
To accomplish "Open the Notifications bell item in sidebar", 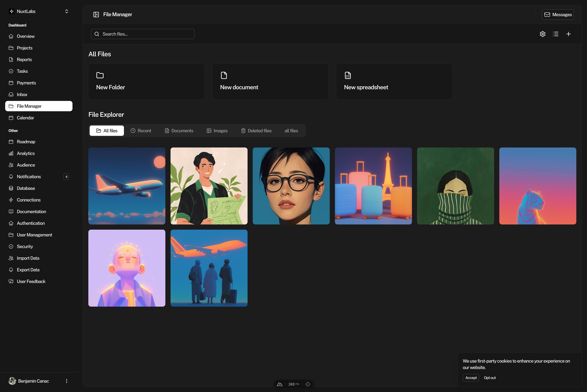I will click(x=29, y=176).
